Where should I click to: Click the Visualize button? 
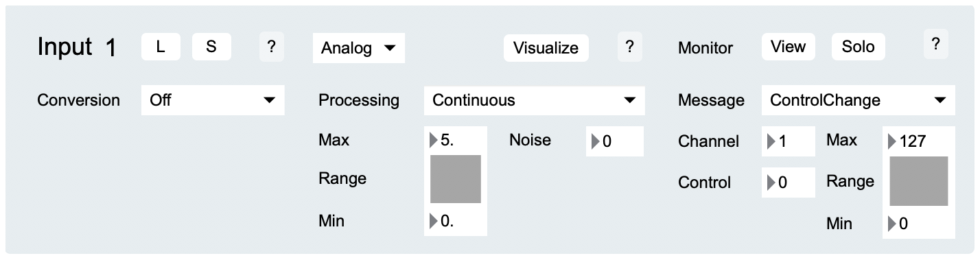click(546, 48)
